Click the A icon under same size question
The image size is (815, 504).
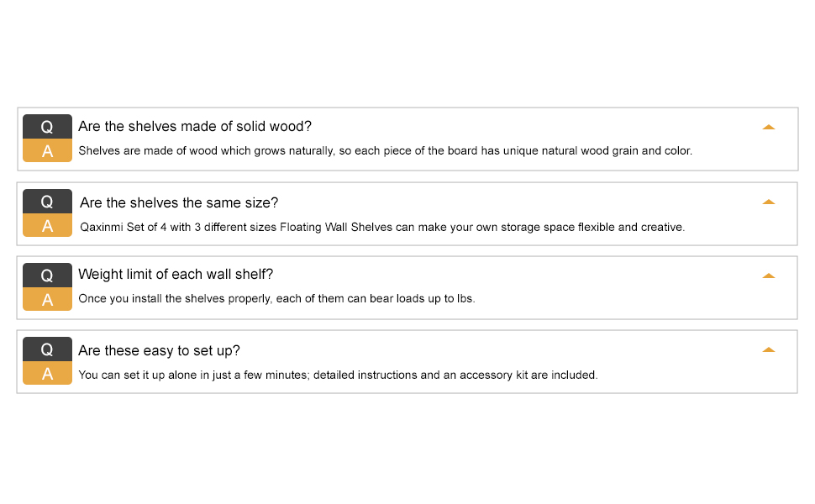tap(47, 226)
